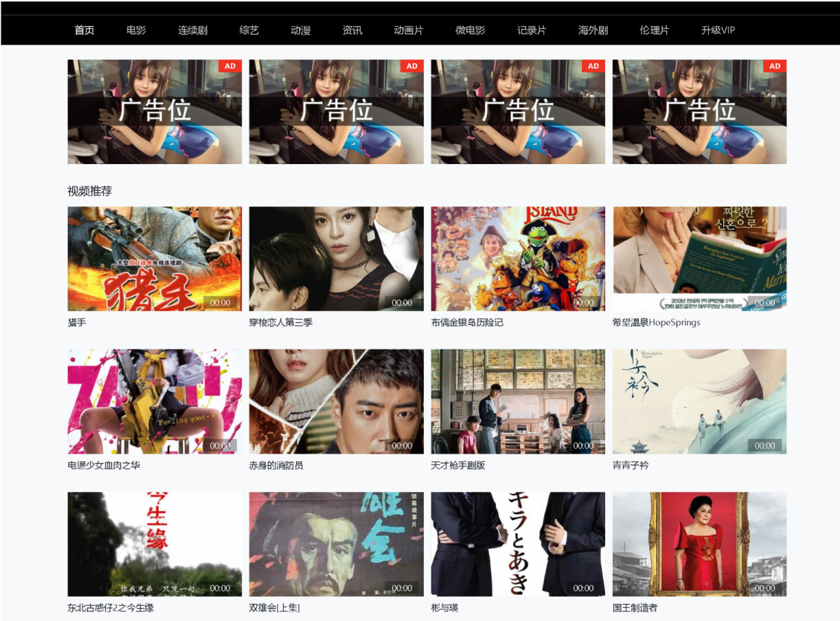The image size is (840, 621).
Task: Open the 双雄会[上集] title link
Action: coord(274,608)
